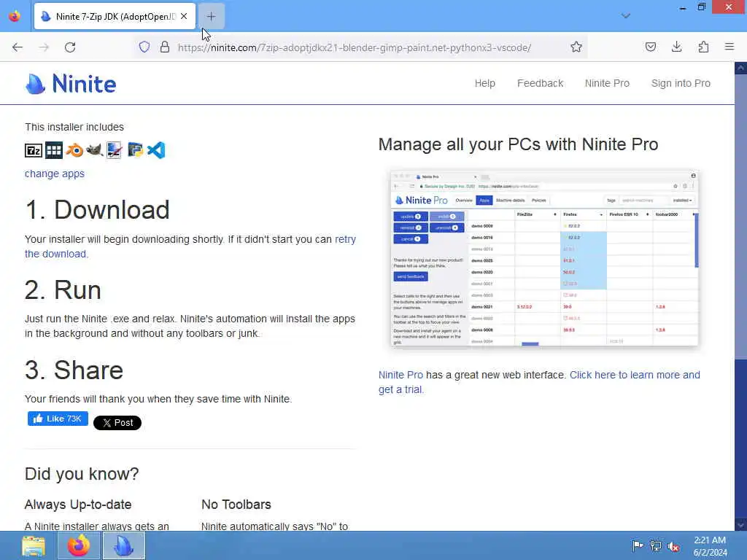Click the Firefox View icon
Viewport: 747px width, 560px height.
pyautogui.click(x=15, y=16)
